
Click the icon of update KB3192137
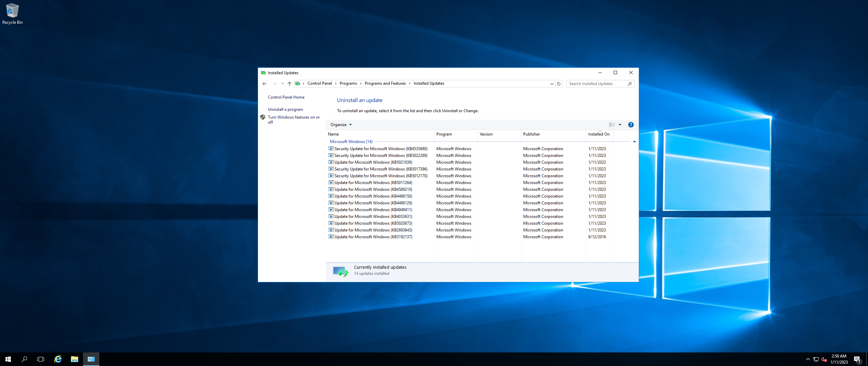click(331, 237)
